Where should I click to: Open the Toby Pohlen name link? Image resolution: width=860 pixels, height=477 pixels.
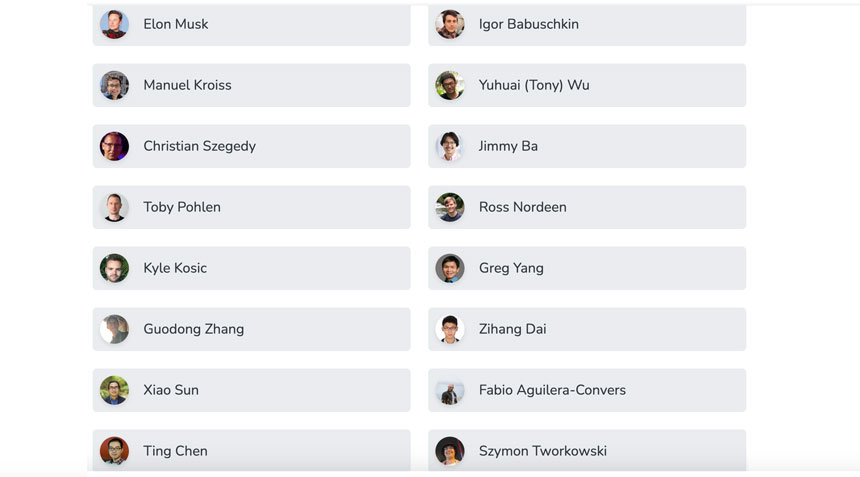pos(182,207)
